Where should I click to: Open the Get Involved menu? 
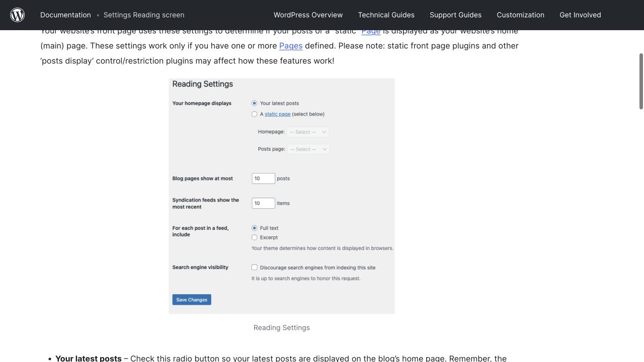click(x=580, y=15)
